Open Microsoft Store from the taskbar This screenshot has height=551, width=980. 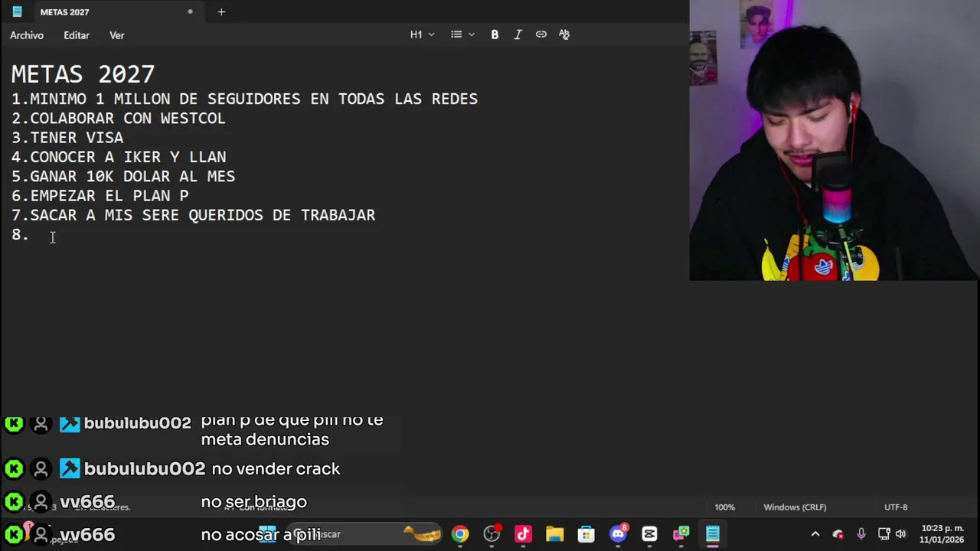pyautogui.click(x=586, y=534)
